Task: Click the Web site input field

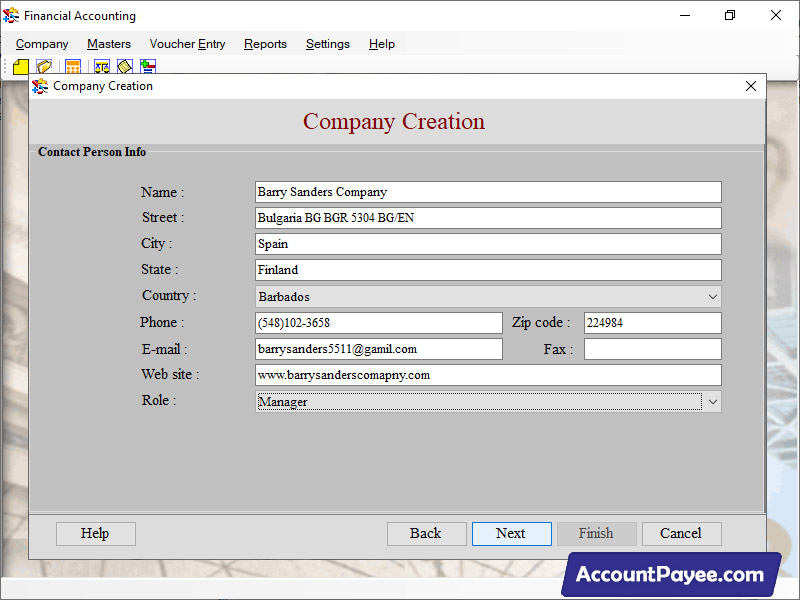Action: 488,376
